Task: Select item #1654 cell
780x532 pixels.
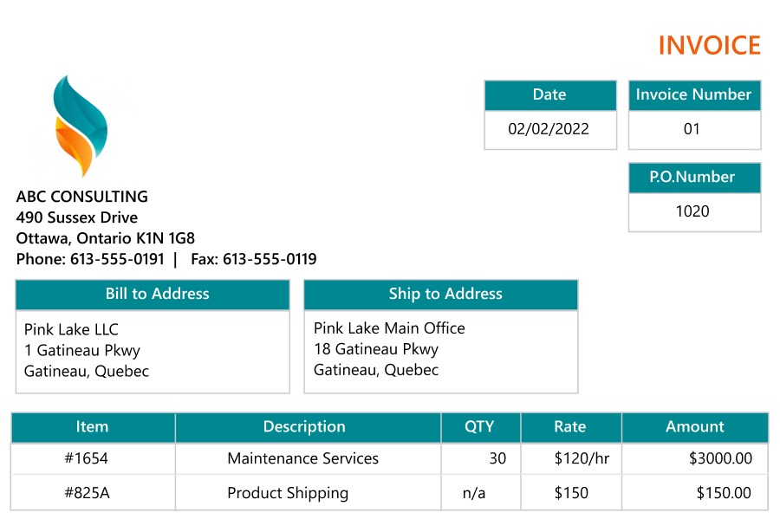Action: point(87,458)
